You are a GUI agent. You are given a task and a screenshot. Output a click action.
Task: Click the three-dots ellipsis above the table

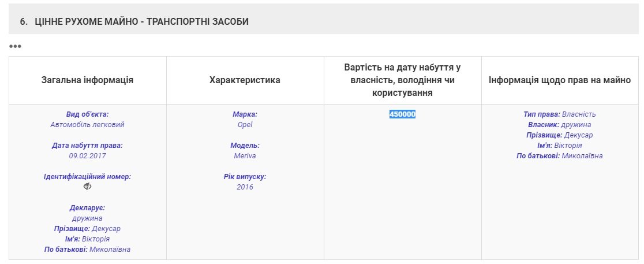[15, 46]
